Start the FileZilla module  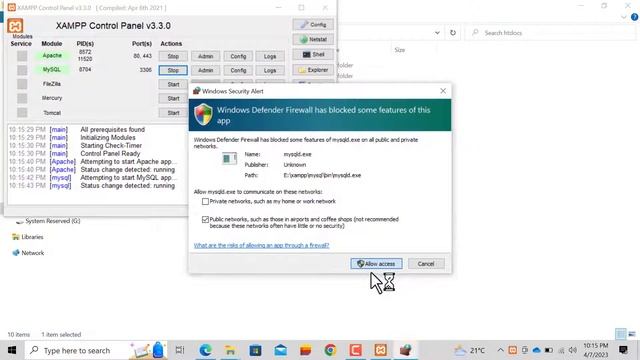click(173, 84)
